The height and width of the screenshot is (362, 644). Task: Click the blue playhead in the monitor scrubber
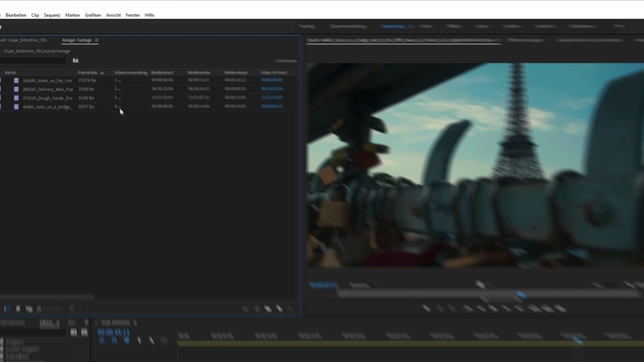pyautogui.click(x=521, y=294)
